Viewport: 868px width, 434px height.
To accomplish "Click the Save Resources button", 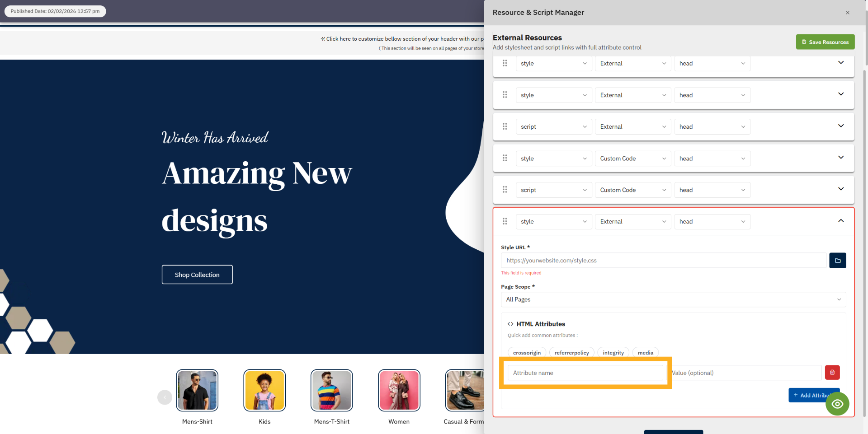I will pos(825,42).
